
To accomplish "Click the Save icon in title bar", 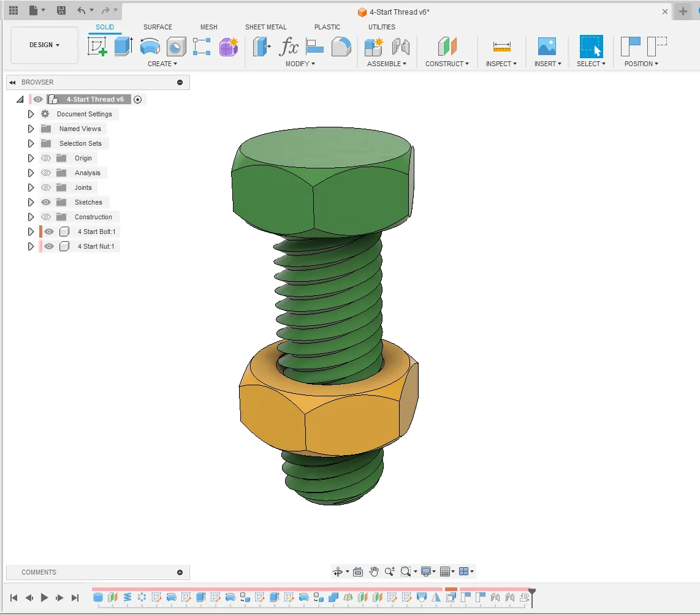I will (61, 10).
